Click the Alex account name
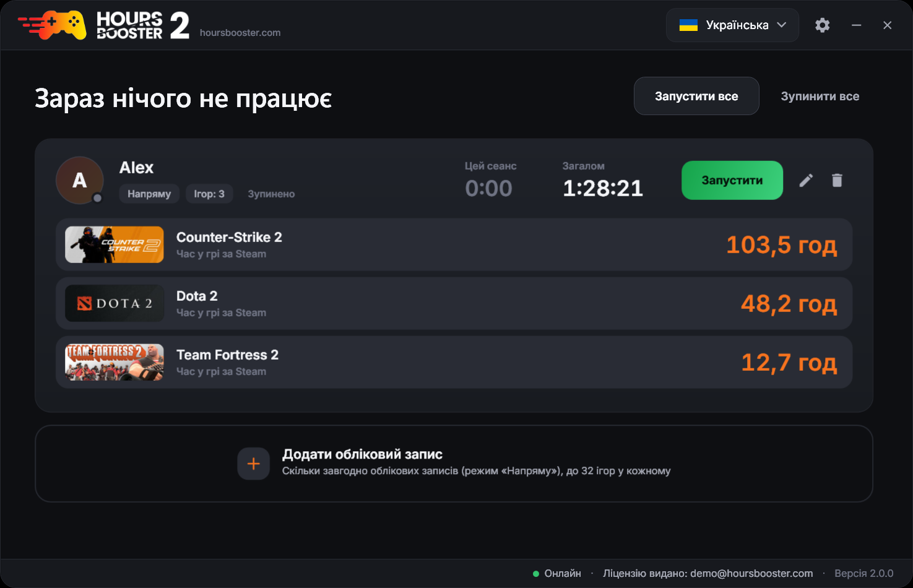Image resolution: width=913 pixels, height=588 pixels. click(x=136, y=168)
